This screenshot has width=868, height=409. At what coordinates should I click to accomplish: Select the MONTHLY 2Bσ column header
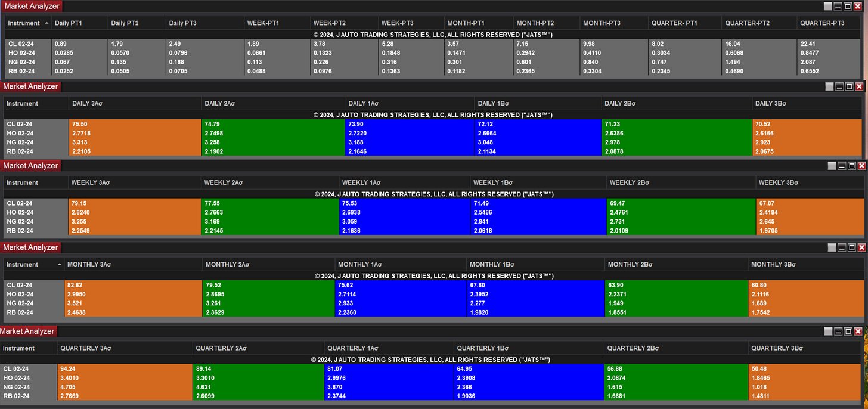677,264
